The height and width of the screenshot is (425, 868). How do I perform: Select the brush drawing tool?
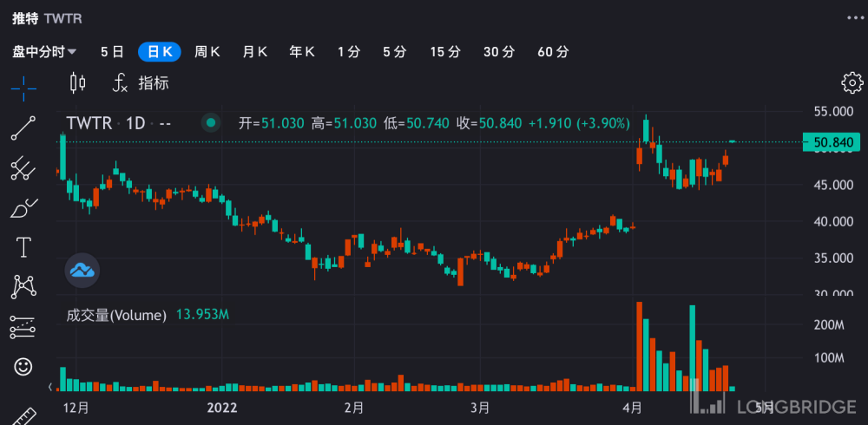[x=23, y=208]
